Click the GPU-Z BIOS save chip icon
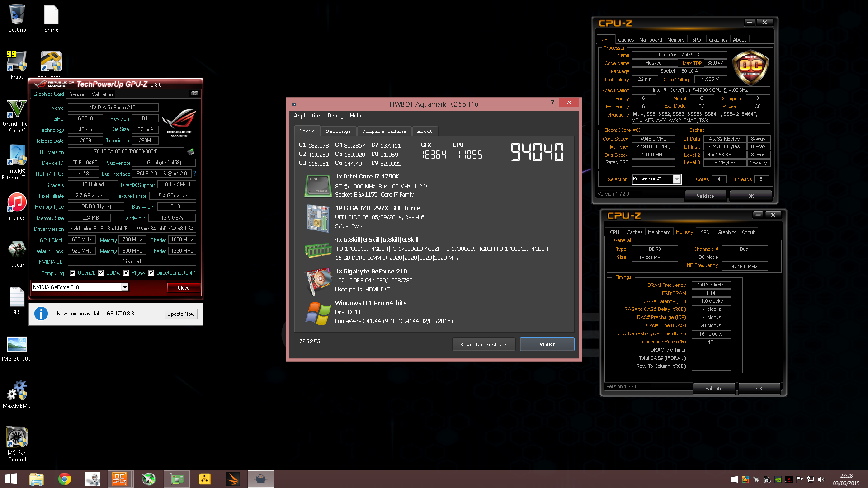Viewport: 868px width, 488px height. (191, 151)
